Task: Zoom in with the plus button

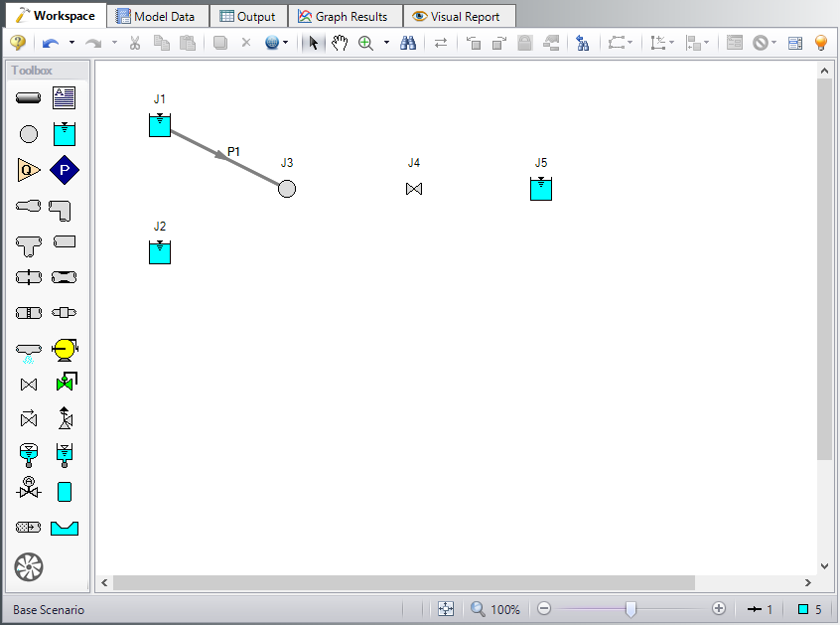Action: (x=719, y=608)
